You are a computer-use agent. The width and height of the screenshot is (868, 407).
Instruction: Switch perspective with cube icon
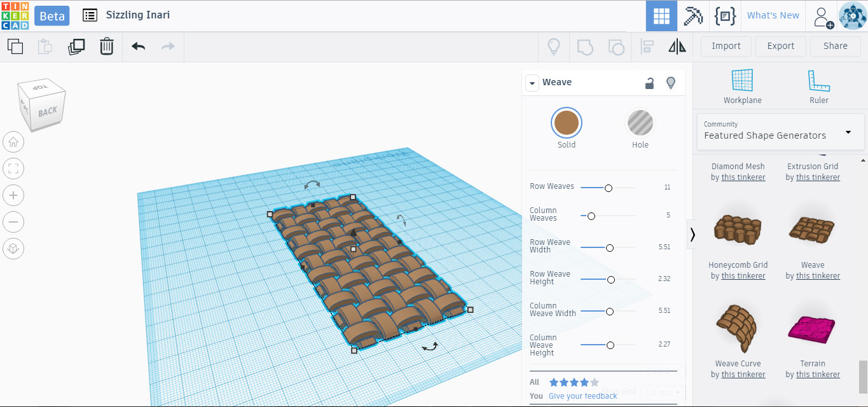13,249
